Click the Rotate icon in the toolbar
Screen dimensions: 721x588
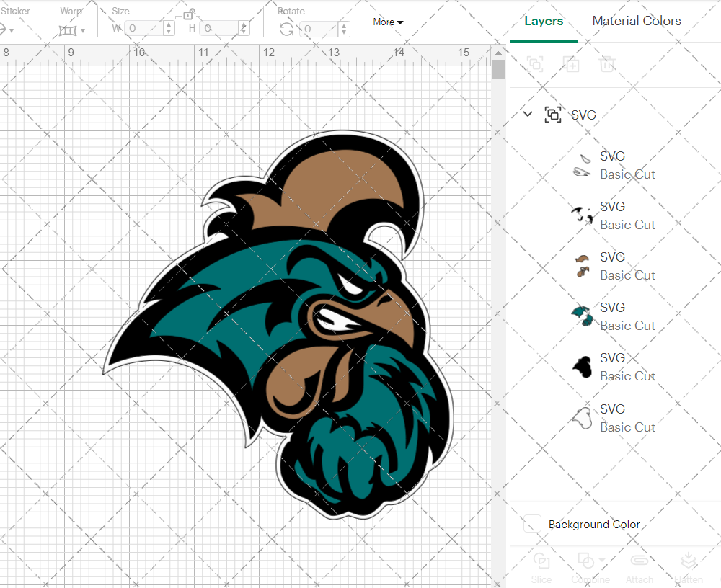[x=286, y=29]
